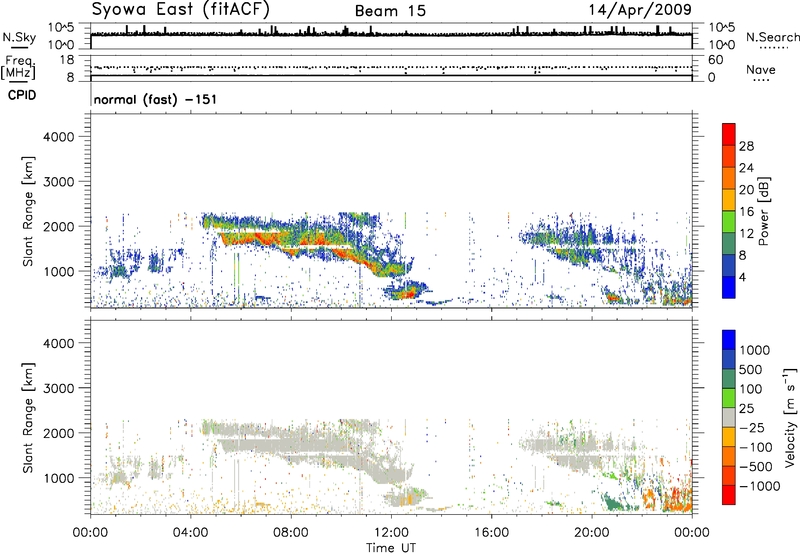Click the '16:00' time axis tick

pos(491,533)
